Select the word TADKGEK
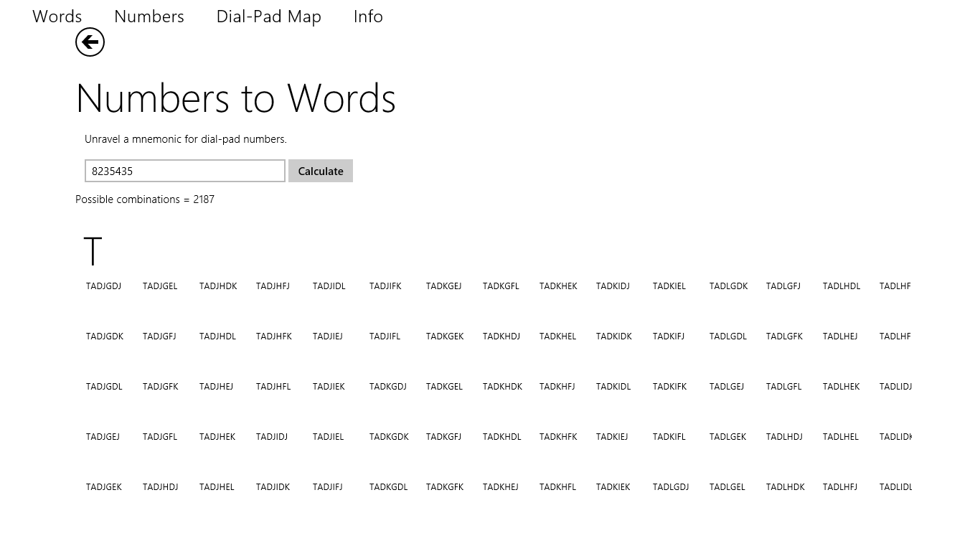Image resolution: width=980 pixels, height=551 pixels. (445, 336)
